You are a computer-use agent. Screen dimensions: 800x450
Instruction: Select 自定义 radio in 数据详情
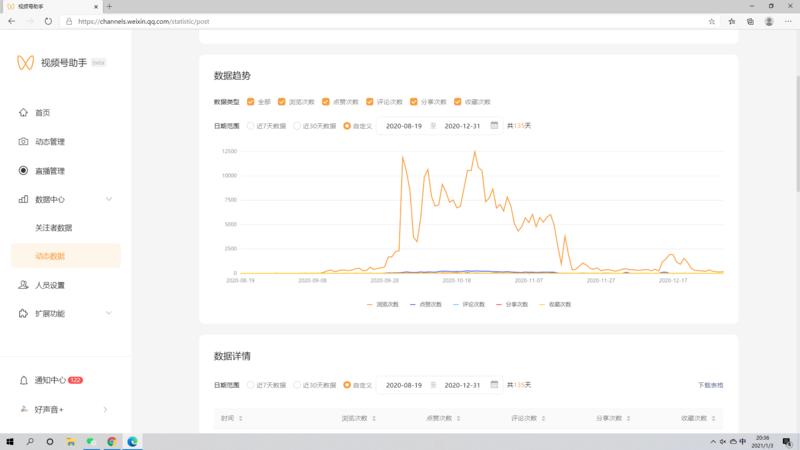(x=347, y=385)
